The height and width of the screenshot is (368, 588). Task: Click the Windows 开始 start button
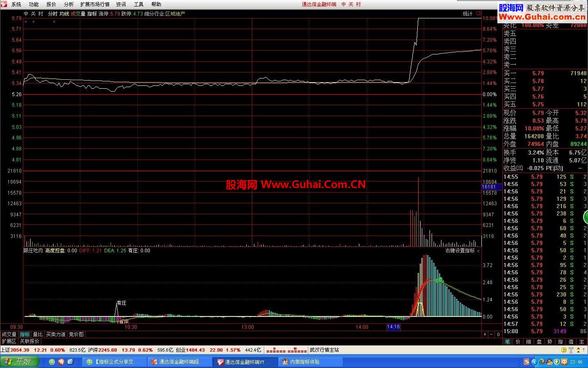19,362
